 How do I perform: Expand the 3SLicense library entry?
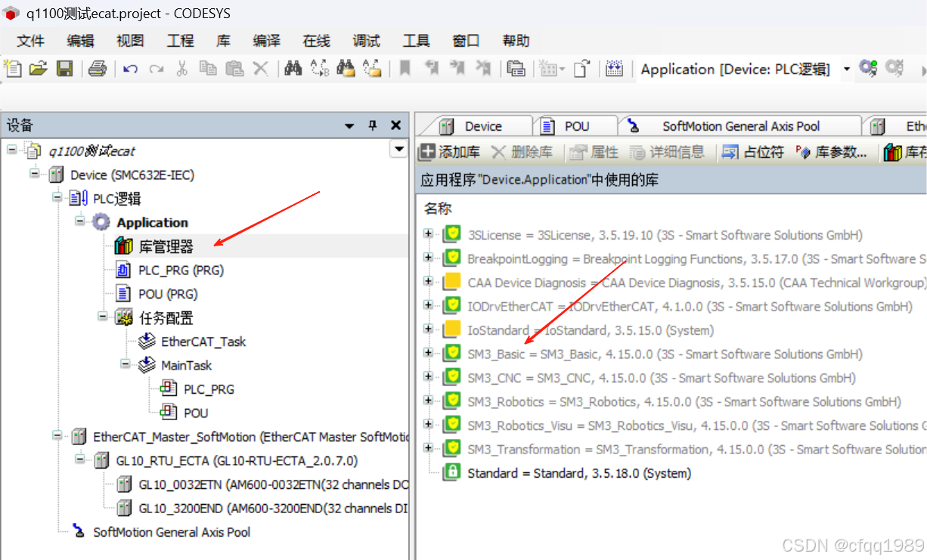click(x=429, y=234)
